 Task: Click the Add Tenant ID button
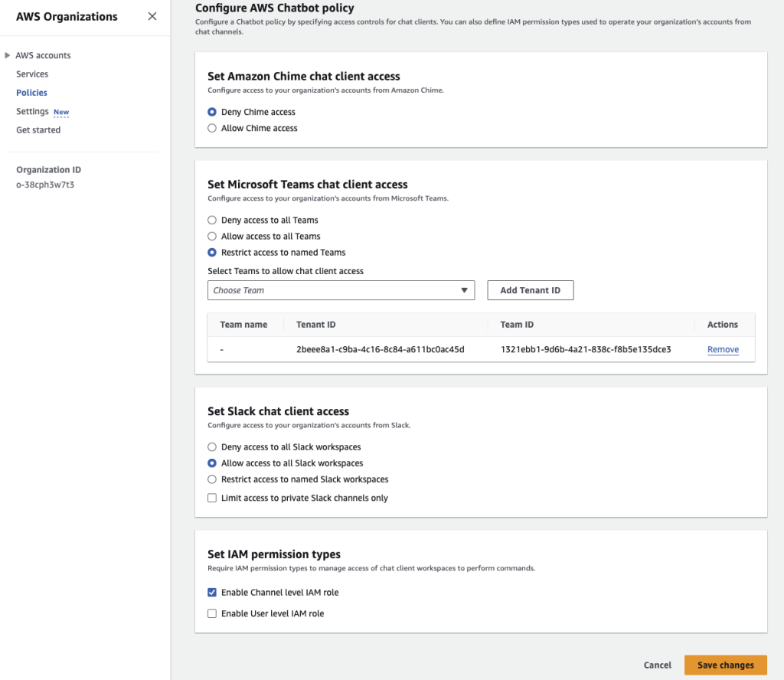[x=531, y=290]
